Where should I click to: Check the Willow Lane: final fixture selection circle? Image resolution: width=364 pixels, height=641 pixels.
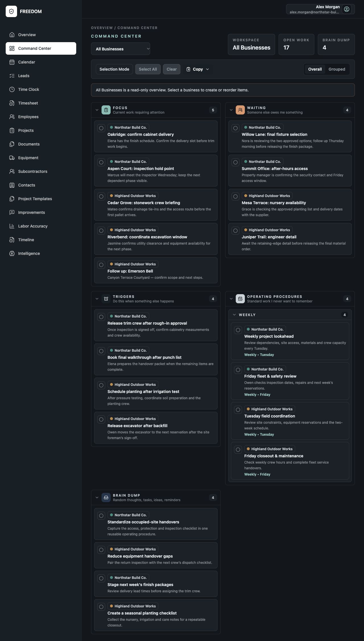pos(235,128)
